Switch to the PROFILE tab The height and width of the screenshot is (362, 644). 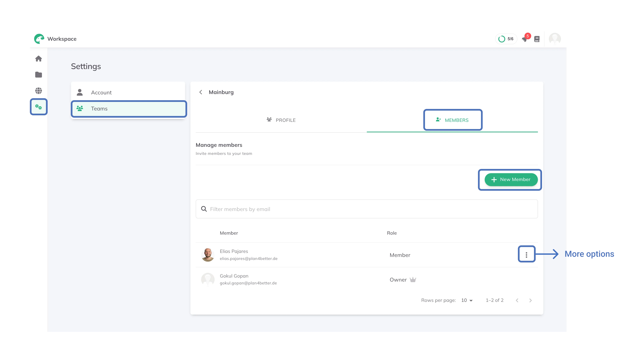tap(281, 120)
